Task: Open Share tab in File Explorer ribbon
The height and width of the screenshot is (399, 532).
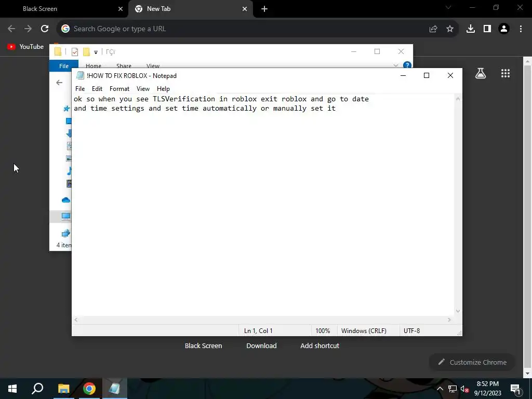Action: (124, 65)
